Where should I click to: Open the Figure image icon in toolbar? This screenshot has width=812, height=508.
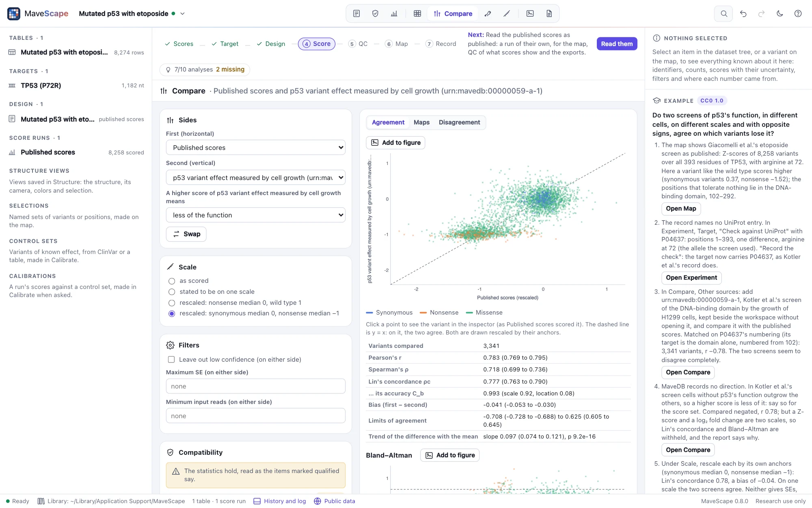pyautogui.click(x=530, y=13)
